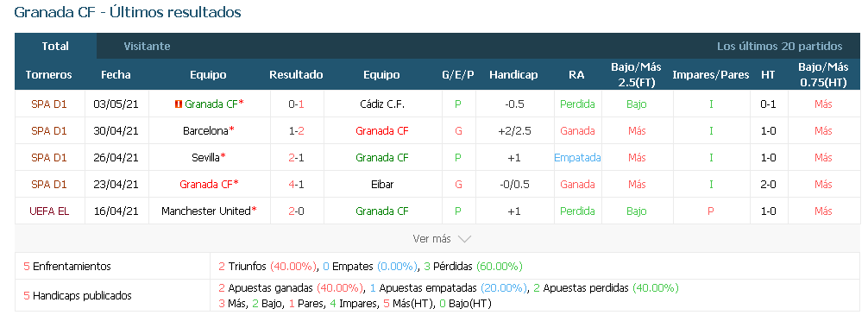
Task: Click Sevilla team name
Action: click(206, 158)
